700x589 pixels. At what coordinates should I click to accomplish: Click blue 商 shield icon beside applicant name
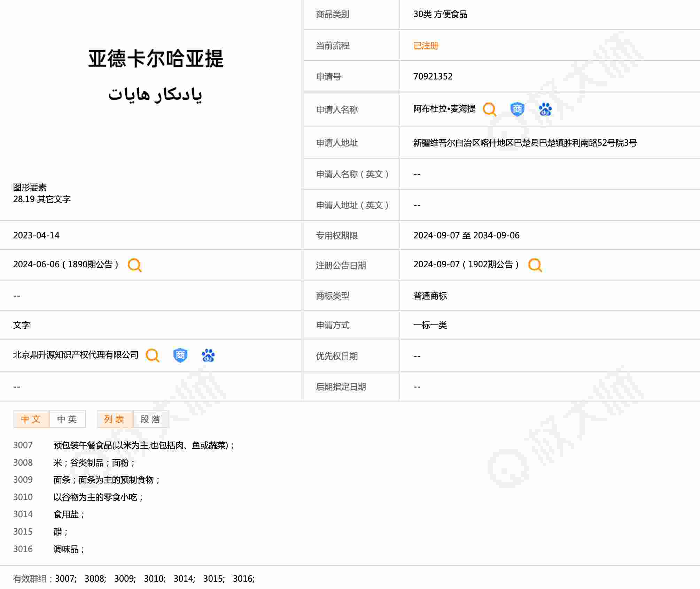[x=517, y=109]
